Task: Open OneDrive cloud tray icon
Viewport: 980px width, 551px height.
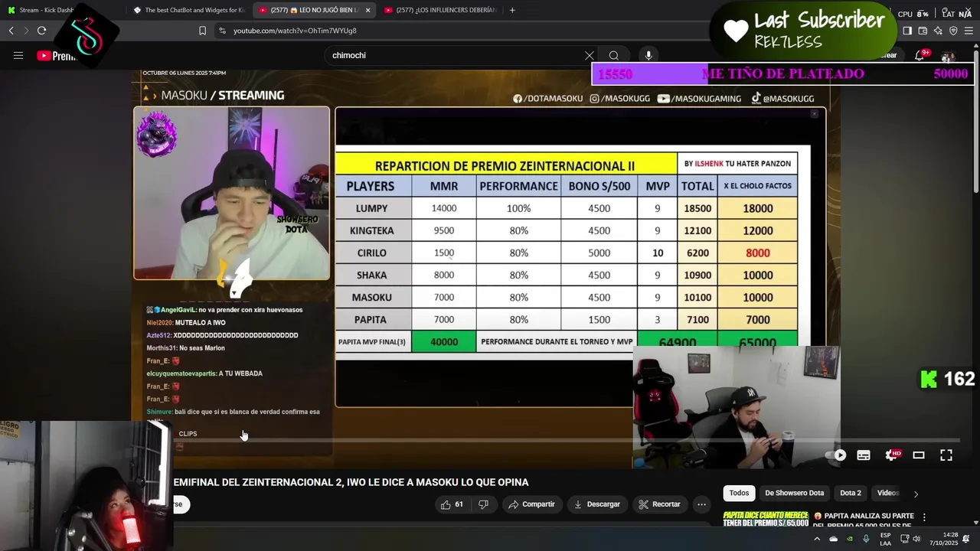Action: pos(833,539)
